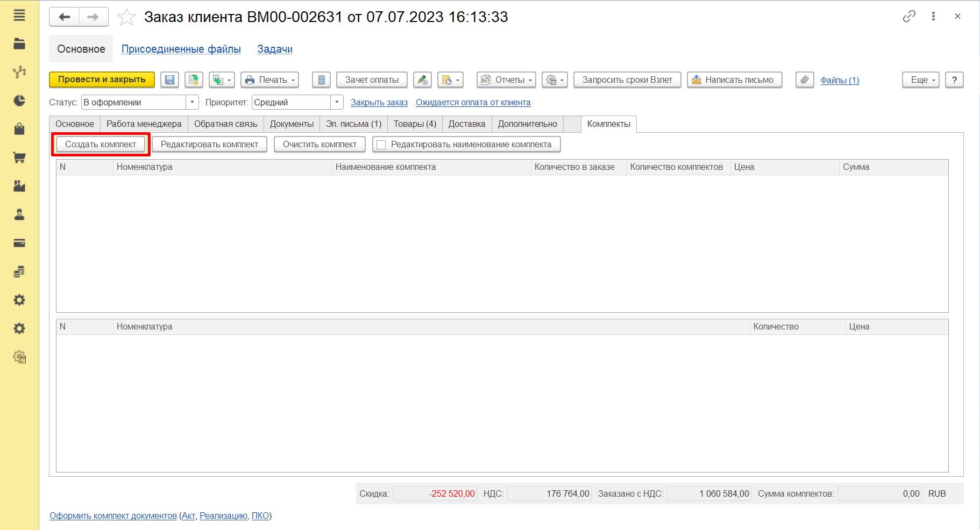Click the Запросить сроки Взлет button

click(x=627, y=80)
